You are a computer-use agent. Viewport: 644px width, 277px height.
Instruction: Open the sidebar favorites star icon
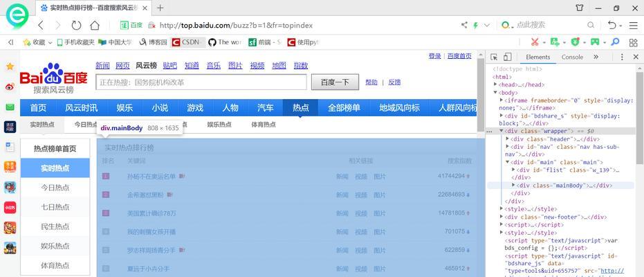coord(10,66)
